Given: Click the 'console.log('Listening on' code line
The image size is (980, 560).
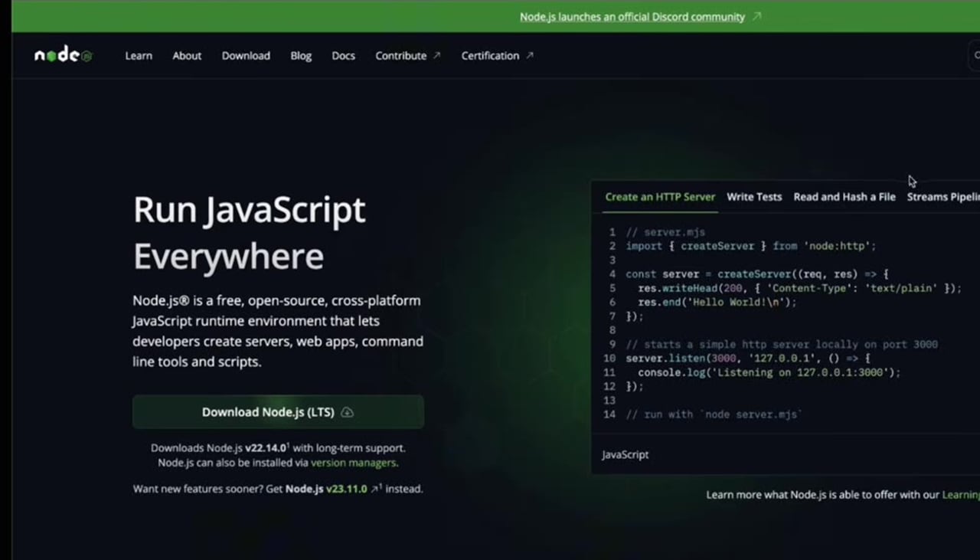Looking at the screenshot, I should pos(769,372).
